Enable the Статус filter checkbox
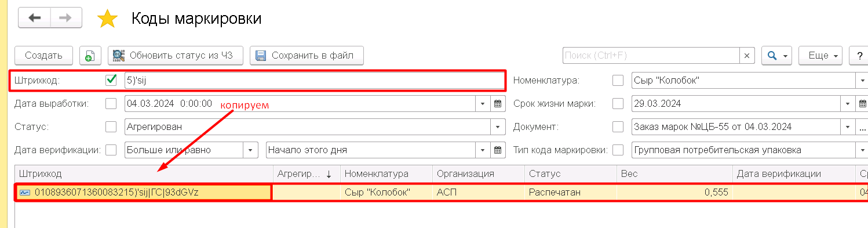The image size is (868, 228). point(111,126)
